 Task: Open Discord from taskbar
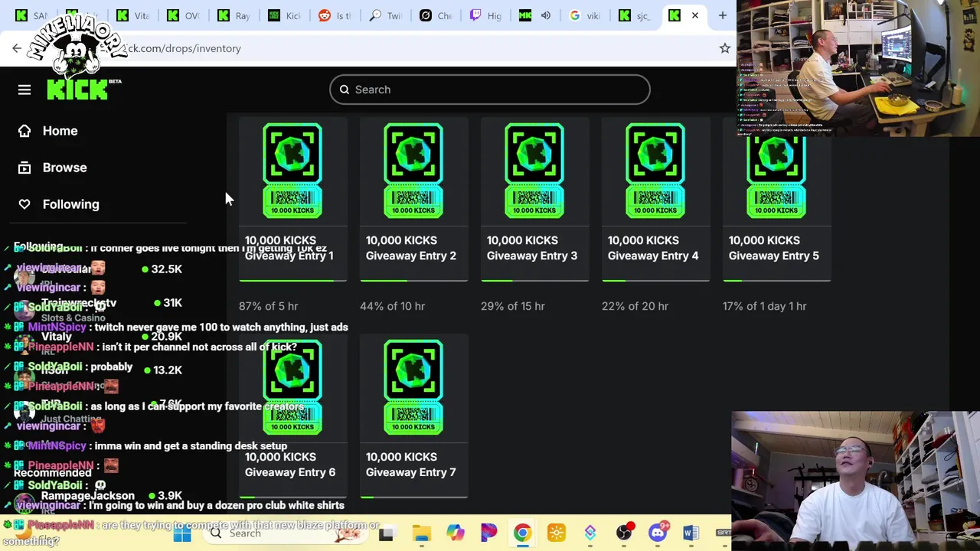658,533
